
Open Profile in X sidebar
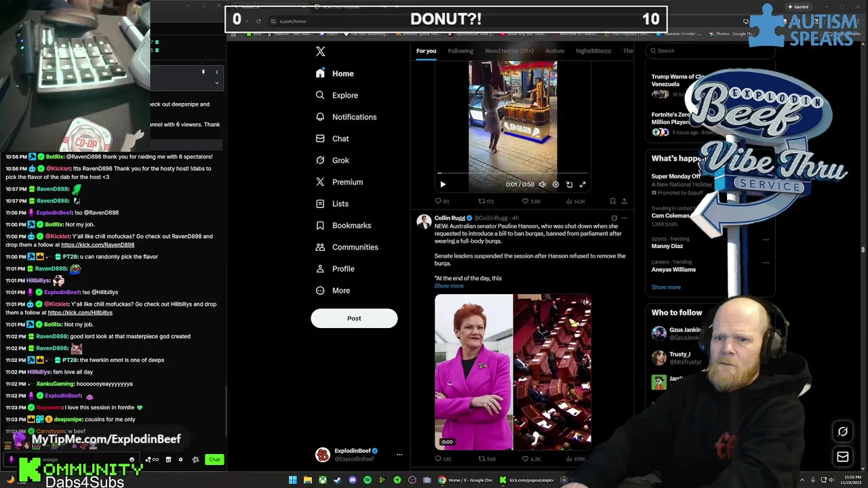[x=335, y=268]
